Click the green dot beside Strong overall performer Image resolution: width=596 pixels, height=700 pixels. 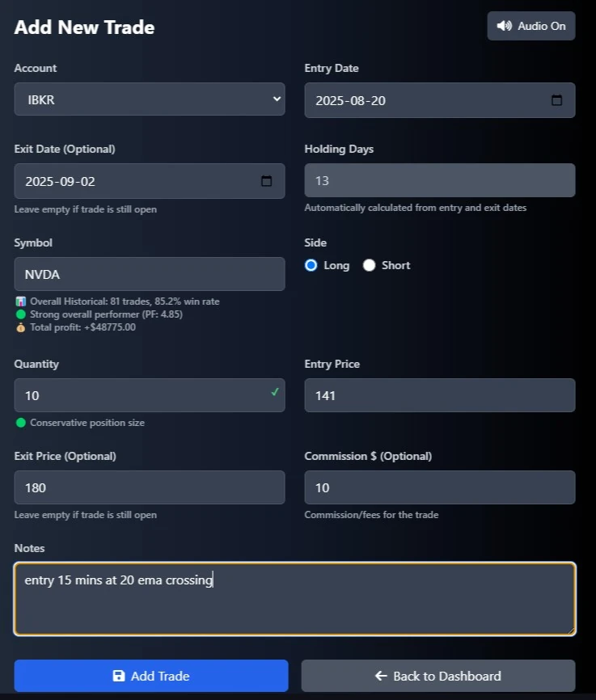pyautogui.click(x=19, y=314)
